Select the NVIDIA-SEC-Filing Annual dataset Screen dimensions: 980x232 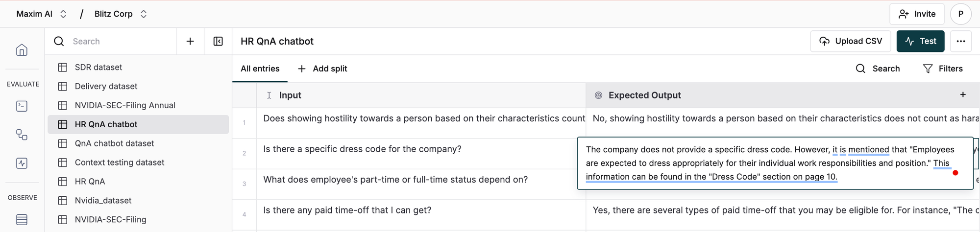click(125, 105)
